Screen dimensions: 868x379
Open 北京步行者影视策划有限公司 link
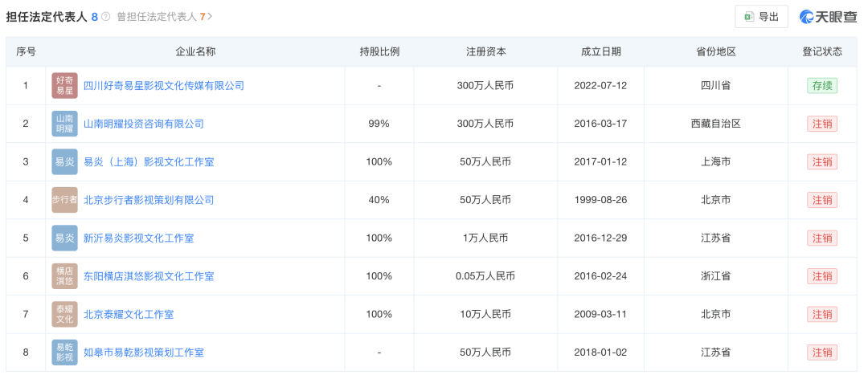pos(149,200)
